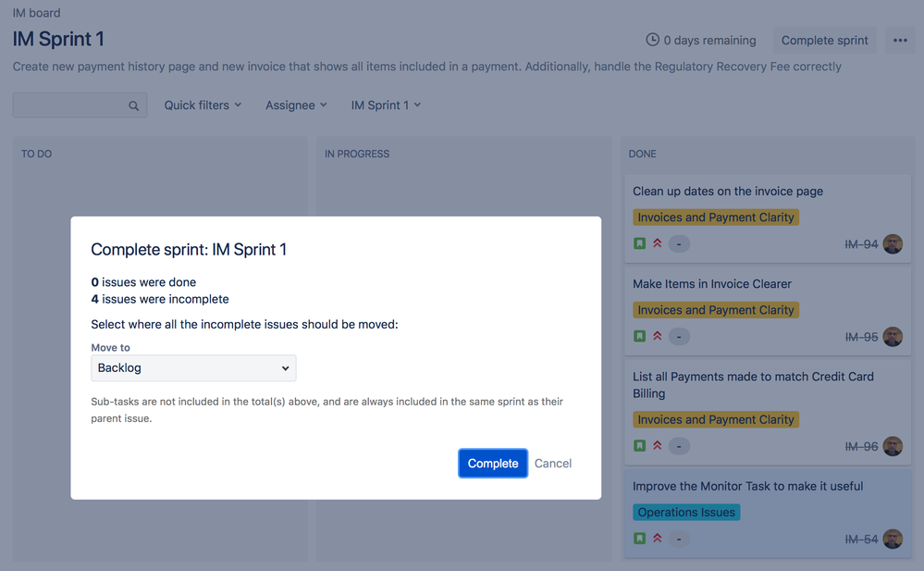Click the story type icon on IM-96
The image size is (924, 571).
[639, 446]
